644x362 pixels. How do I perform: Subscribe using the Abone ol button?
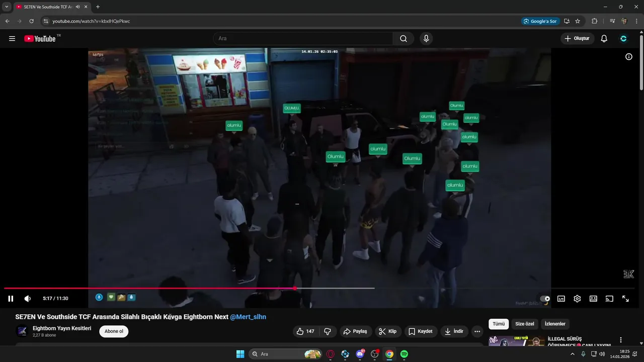[x=114, y=331]
